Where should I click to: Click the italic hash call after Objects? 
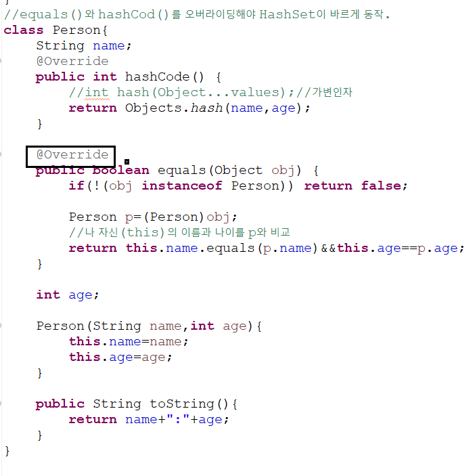tap(206, 108)
